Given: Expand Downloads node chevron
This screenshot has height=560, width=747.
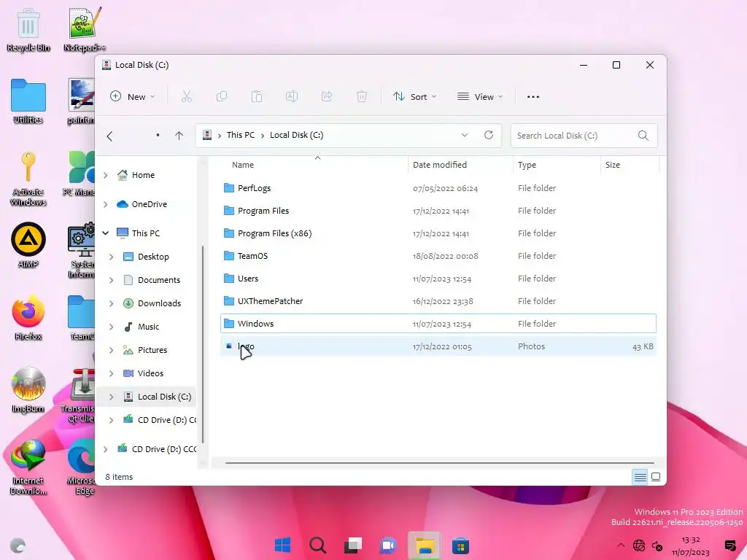Looking at the screenshot, I should (x=111, y=303).
